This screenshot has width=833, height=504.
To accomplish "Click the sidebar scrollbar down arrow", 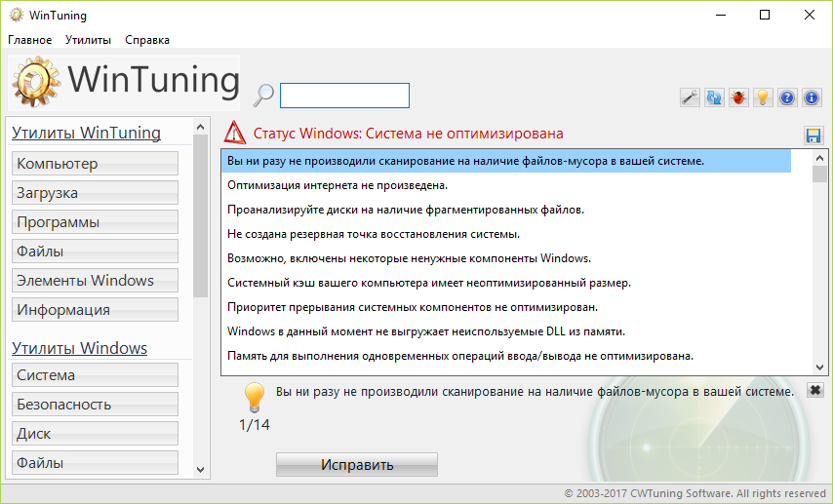I will [200, 470].
